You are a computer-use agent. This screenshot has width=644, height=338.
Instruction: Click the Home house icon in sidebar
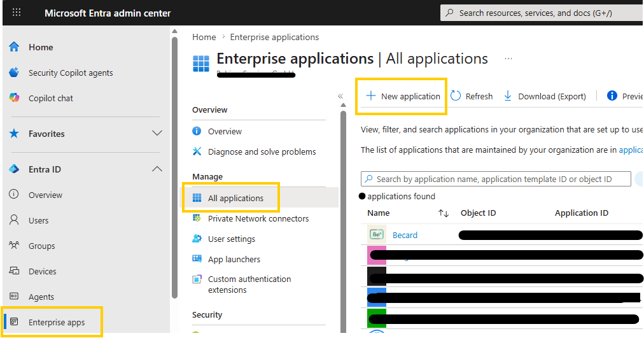[x=14, y=47]
